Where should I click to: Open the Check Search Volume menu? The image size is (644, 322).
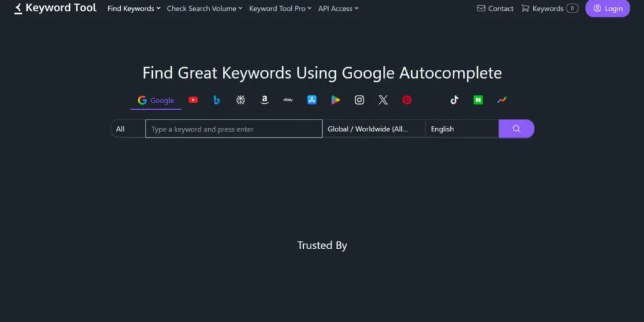click(204, 9)
